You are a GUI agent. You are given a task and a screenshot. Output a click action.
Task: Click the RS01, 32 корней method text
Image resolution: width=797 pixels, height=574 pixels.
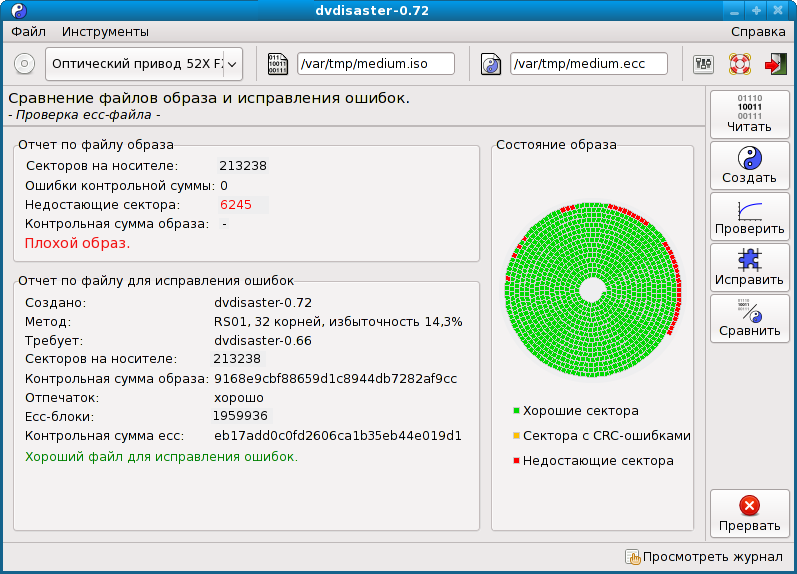(x=338, y=322)
